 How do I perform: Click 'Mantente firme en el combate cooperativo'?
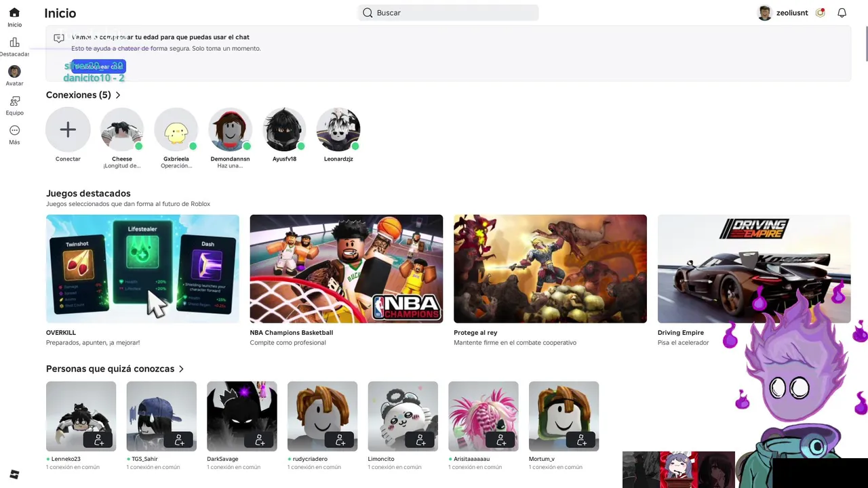(x=515, y=343)
